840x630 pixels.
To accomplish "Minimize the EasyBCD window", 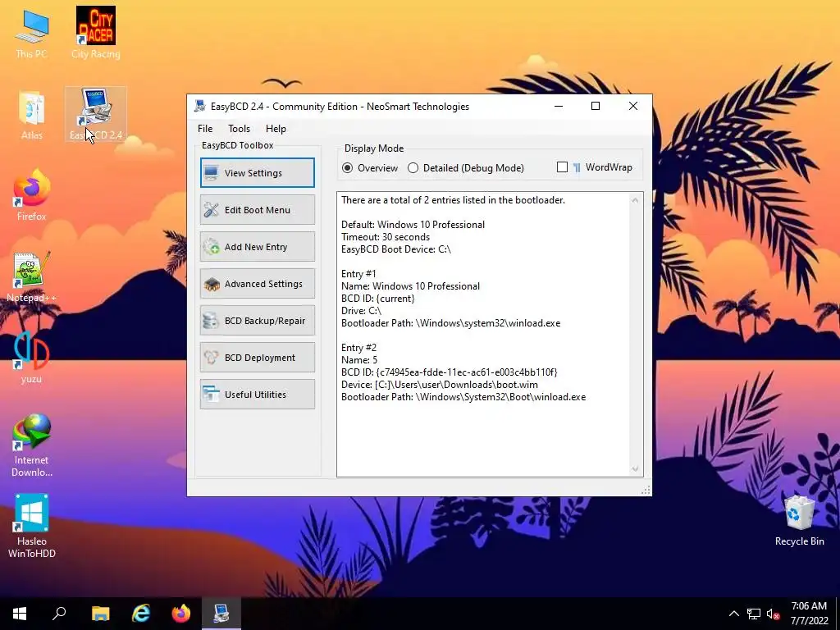I will pyautogui.click(x=559, y=106).
